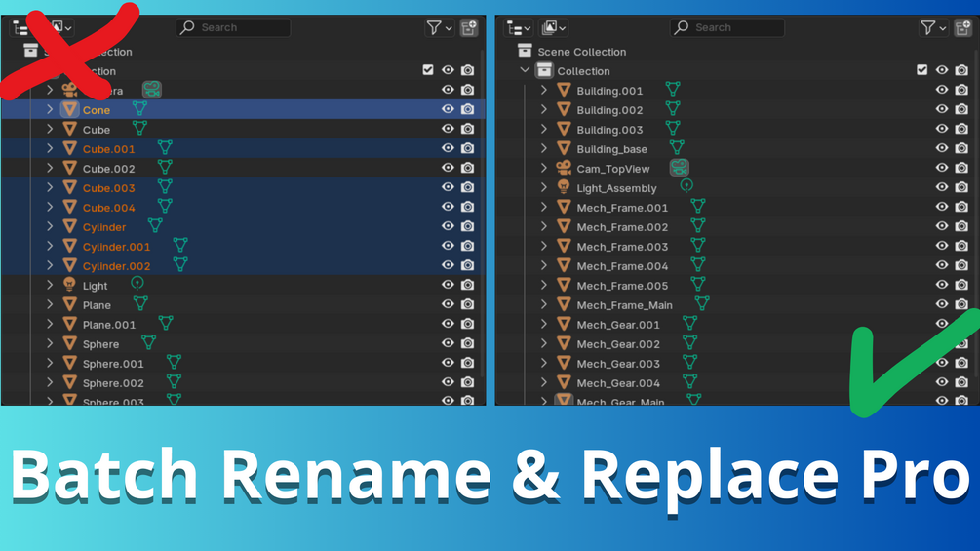
Task: Select Cube.003 in the left outliner
Action: pyautogui.click(x=109, y=188)
